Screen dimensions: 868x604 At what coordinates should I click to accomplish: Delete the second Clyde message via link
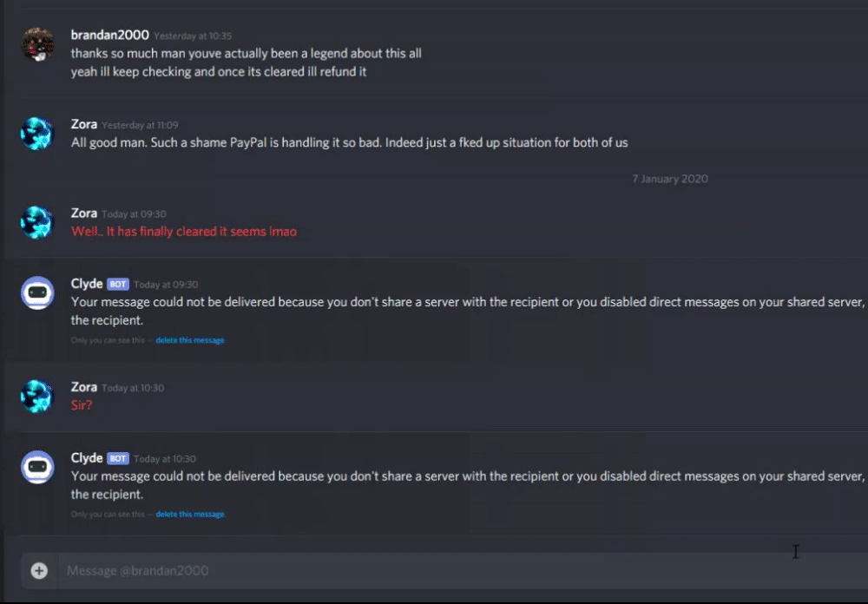tap(190, 515)
